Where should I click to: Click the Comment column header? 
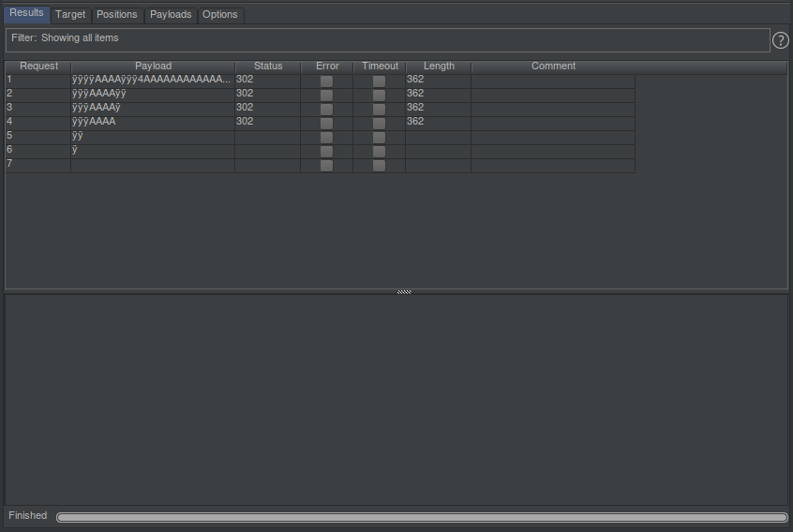pos(553,66)
